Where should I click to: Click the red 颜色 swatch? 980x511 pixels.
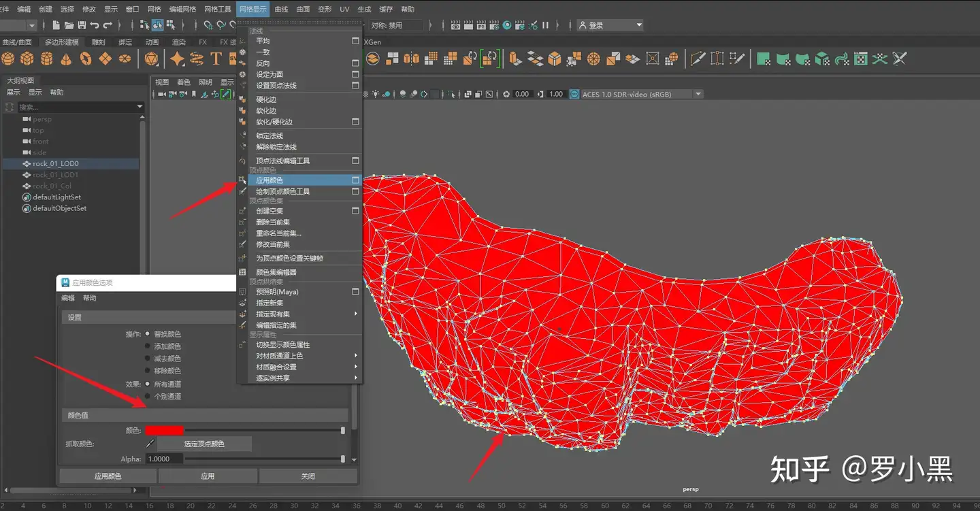pos(165,430)
